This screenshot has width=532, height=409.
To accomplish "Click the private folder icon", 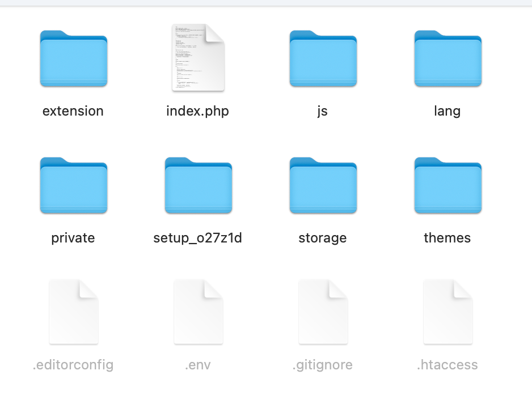I will [x=74, y=185].
